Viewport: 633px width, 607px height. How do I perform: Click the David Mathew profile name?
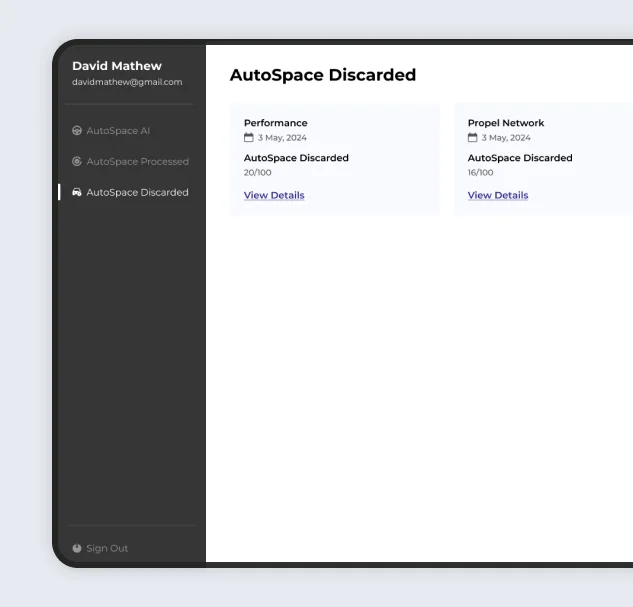tap(117, 66)
